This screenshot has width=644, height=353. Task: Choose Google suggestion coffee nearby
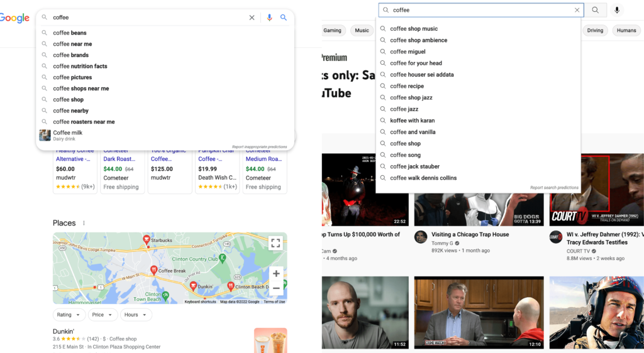tap(165, 111)
